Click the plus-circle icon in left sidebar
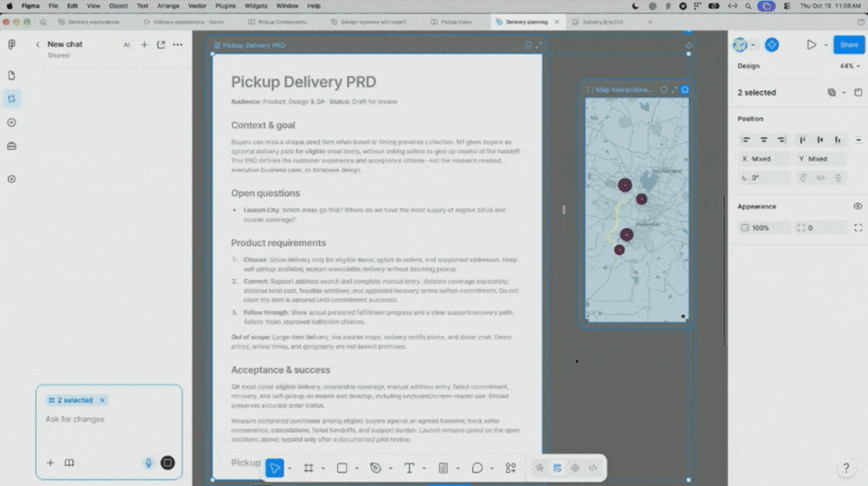This screenshot has width=868, height=486. tap(12, 123)
